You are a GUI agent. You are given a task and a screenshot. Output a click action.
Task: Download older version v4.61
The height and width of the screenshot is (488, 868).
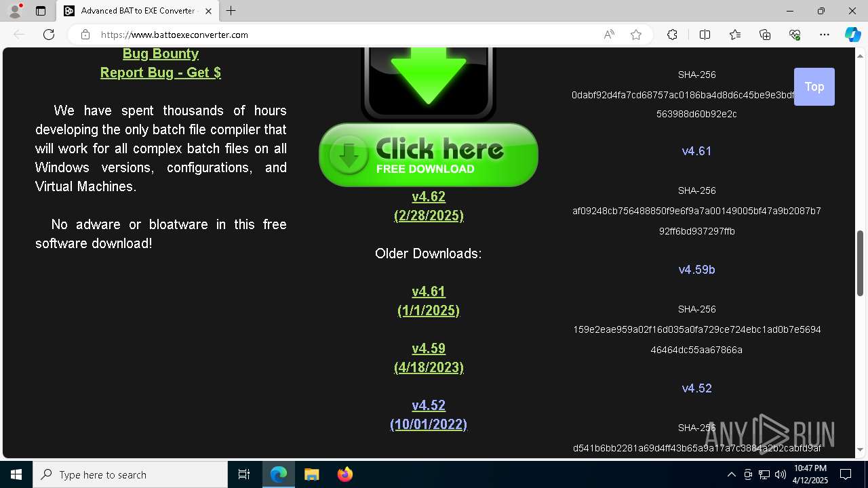[x=429, y=291]
